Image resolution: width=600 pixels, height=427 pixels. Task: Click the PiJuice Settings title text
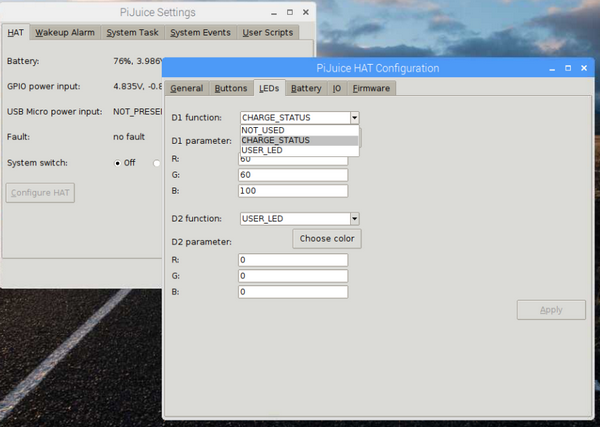pos(158,12)
